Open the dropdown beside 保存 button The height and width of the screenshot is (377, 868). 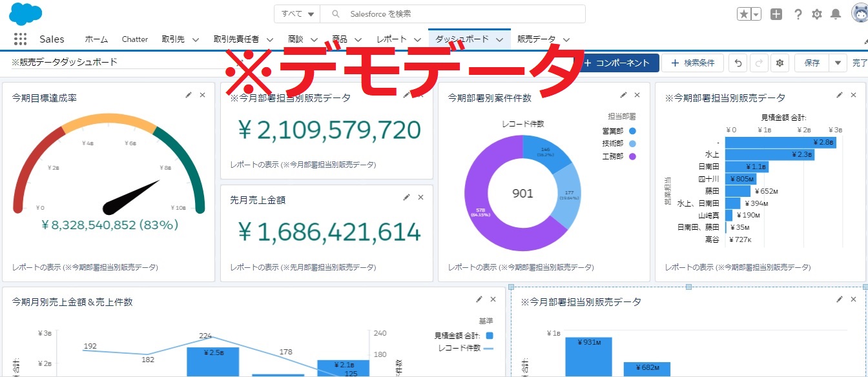838,63
